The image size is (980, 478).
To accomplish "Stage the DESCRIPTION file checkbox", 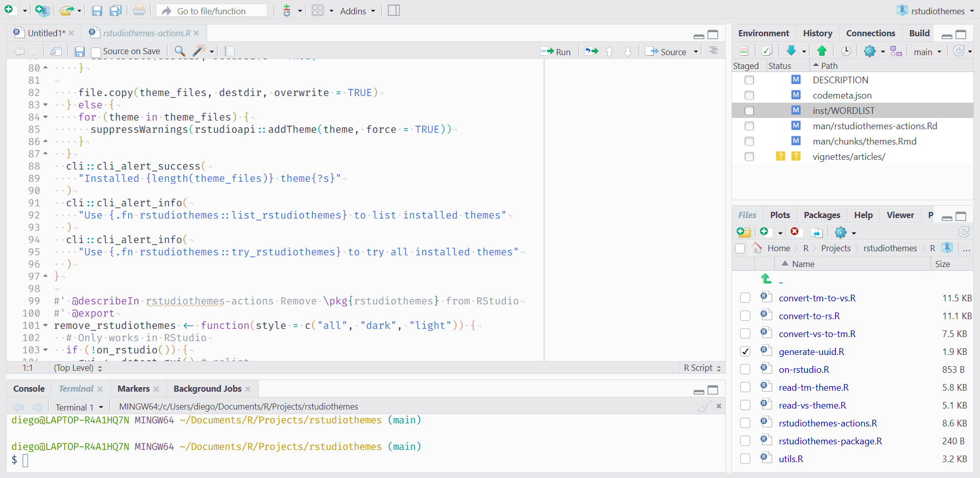I will tap(749, 80).
